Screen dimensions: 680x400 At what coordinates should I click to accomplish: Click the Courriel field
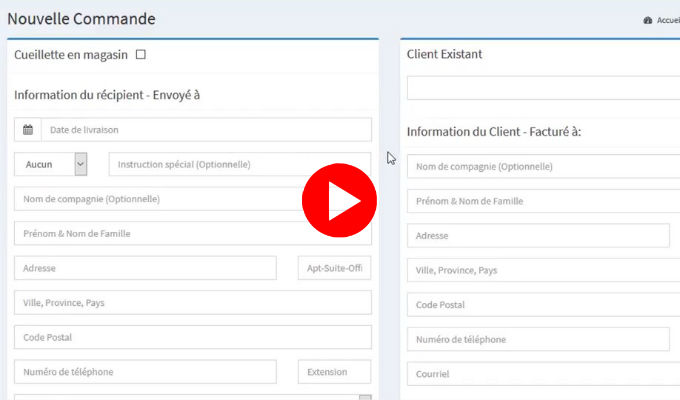tap(543, 374)
